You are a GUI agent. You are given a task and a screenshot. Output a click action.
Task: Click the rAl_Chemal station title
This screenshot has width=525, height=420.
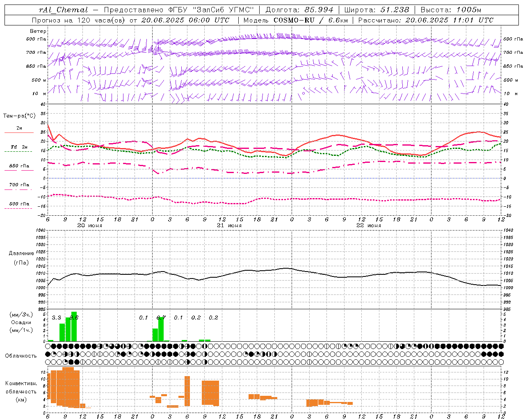pos(63,10)
